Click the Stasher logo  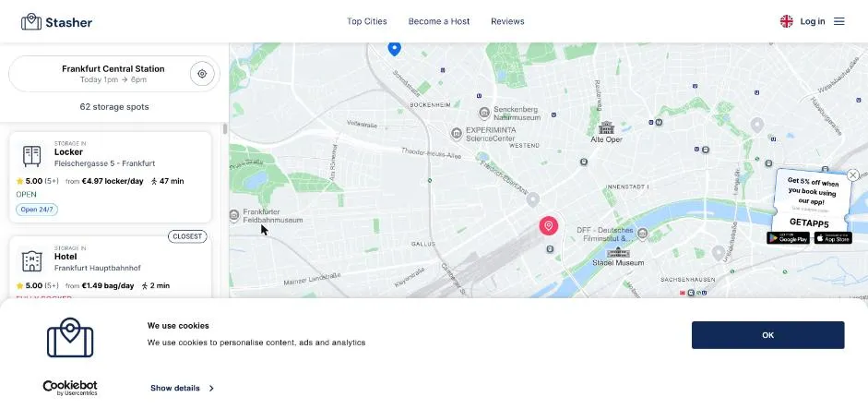point(56,22)
